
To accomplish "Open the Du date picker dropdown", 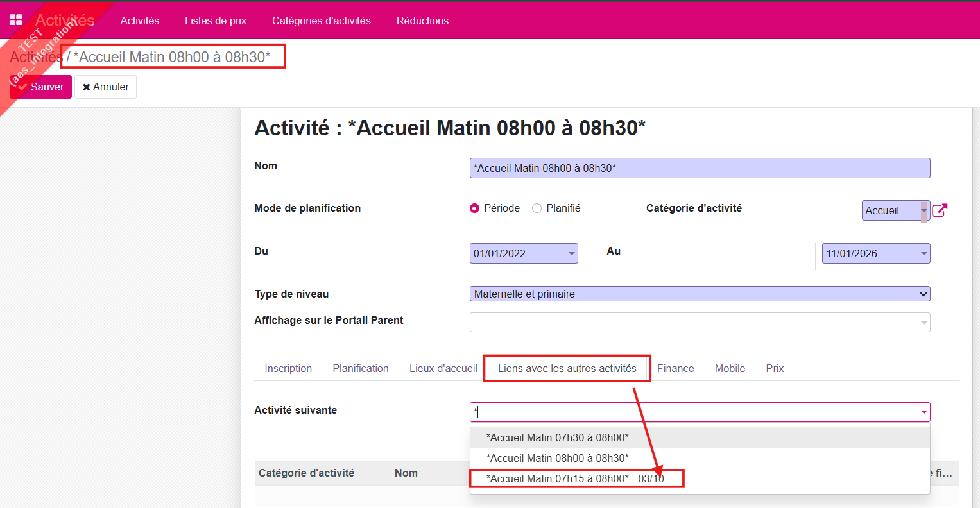I will [x=571, y=254].
